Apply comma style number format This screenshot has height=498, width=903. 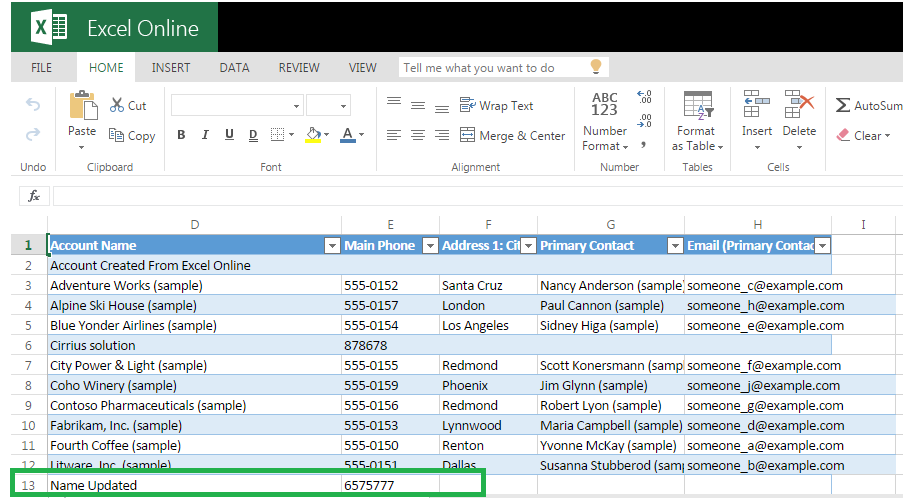(643, 145)
